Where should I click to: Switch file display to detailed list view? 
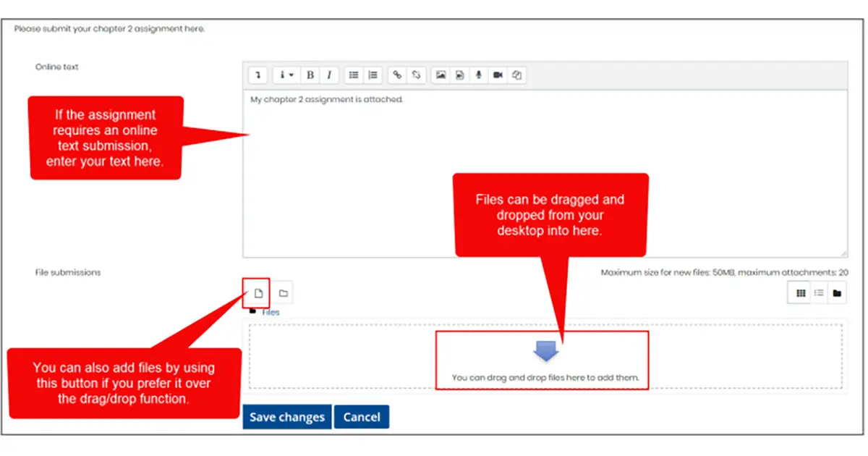pyautogui.click(x=818, y=292)
